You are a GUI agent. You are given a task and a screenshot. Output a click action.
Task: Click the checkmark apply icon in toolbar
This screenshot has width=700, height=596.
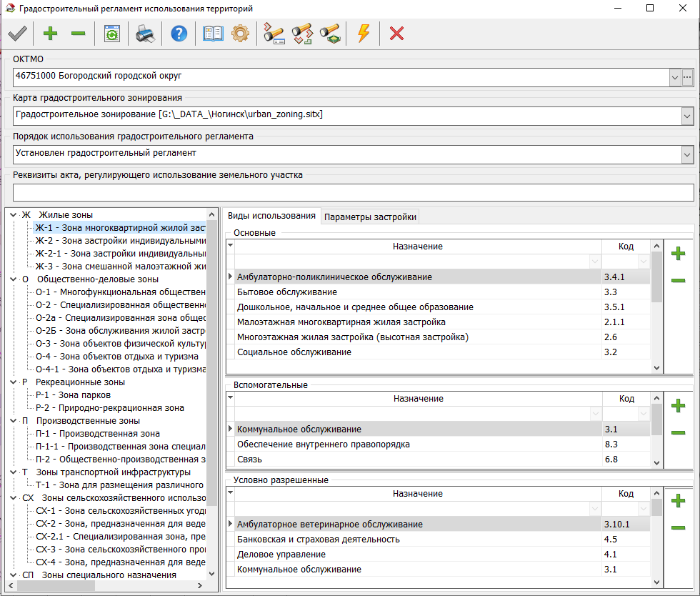pyautogui.click(x=17, y=34)
